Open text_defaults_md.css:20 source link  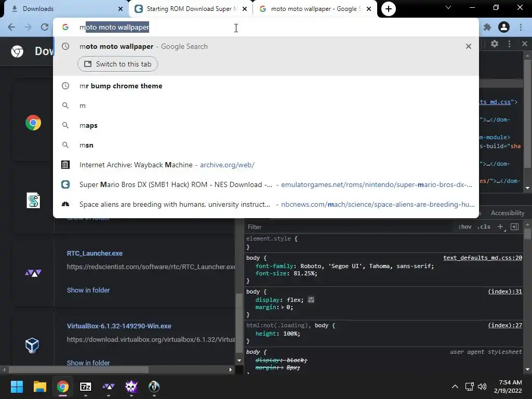click(x=483, y=258)
